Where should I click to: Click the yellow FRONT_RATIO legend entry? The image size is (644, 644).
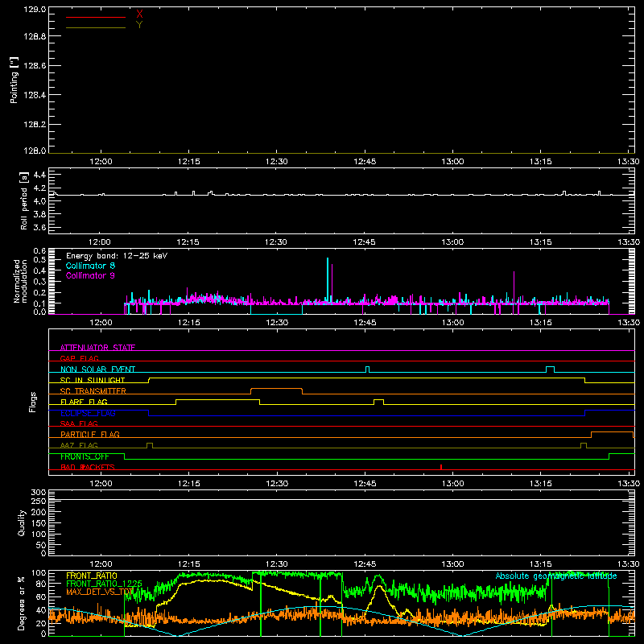92,576
